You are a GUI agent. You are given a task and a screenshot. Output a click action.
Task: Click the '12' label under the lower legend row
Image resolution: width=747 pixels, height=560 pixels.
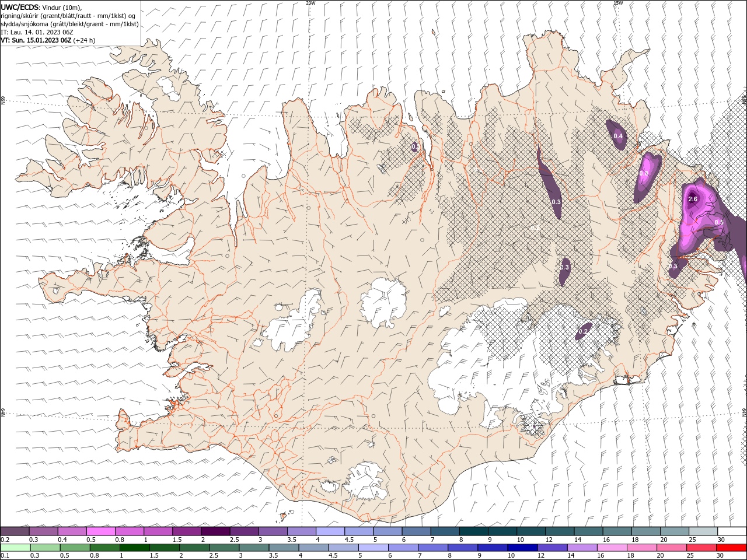pyautogui.click(x=540, y=556)
